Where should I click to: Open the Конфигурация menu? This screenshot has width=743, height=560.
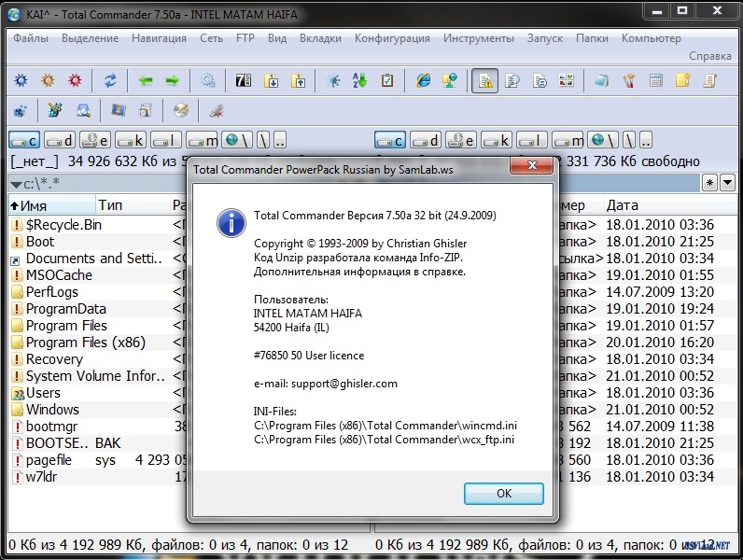392,38
